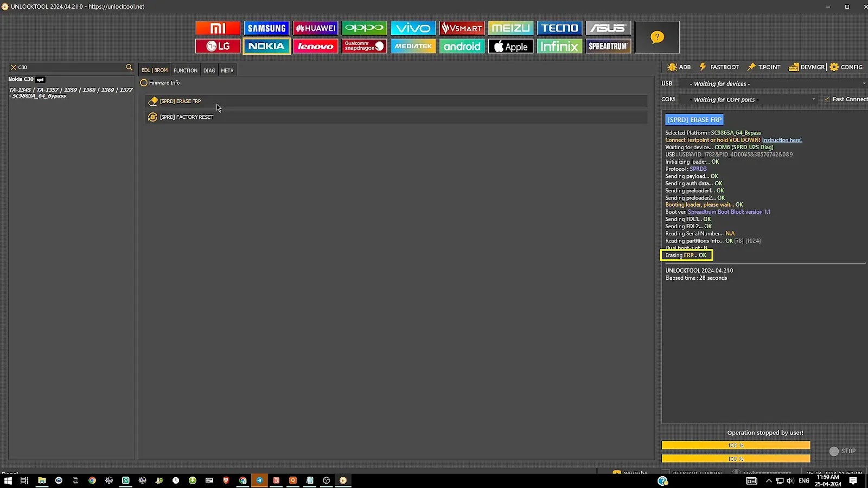Open Brave browser from taskbar
This screenshot has width=868, height=488.
pos(226,480)
